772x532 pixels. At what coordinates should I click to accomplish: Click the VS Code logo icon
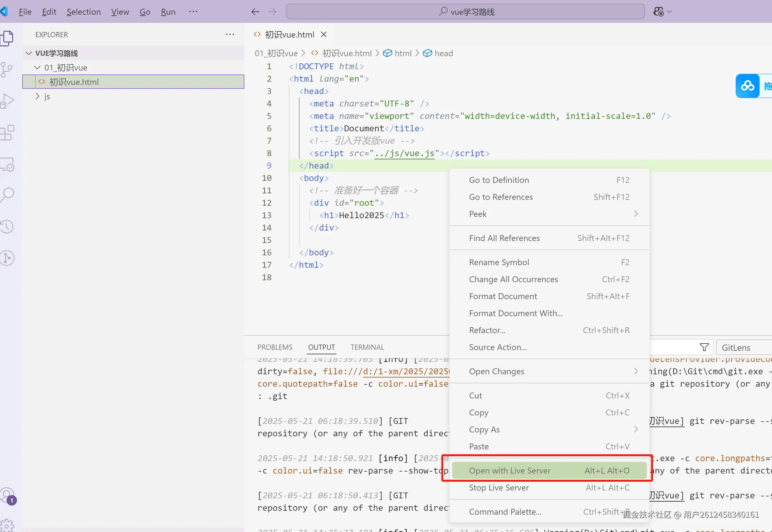4,11
